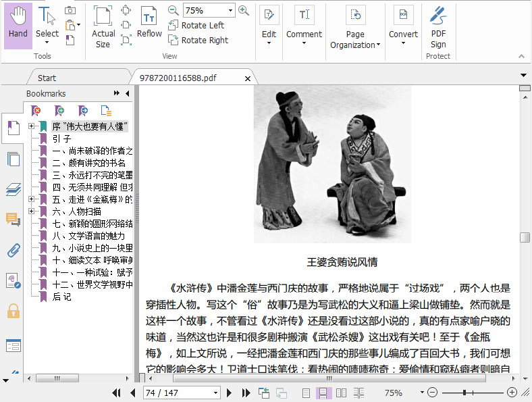Open the Comments panel in sidebar
The height and width of the screenshot is (402, 532).
click(13, 219)
